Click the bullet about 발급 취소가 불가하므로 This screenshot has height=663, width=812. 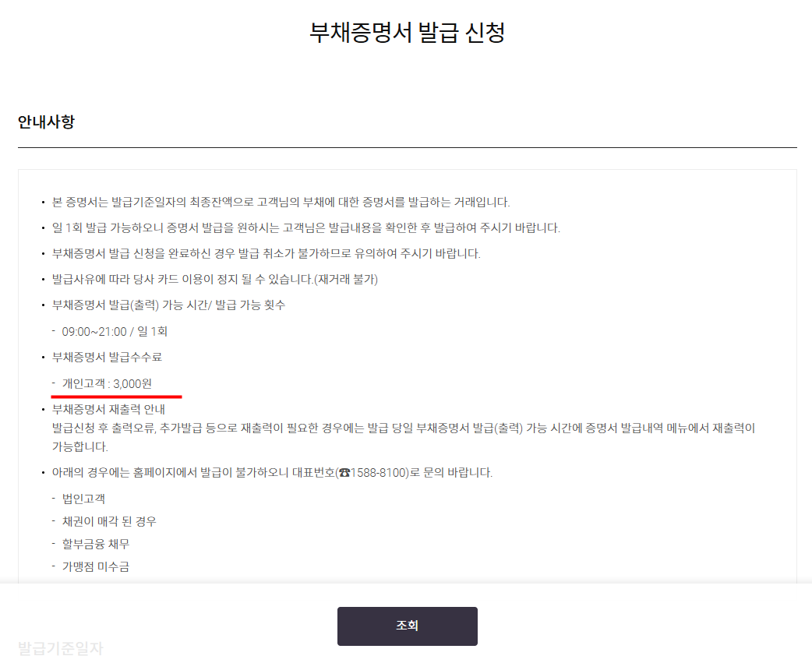click(266, 254)
